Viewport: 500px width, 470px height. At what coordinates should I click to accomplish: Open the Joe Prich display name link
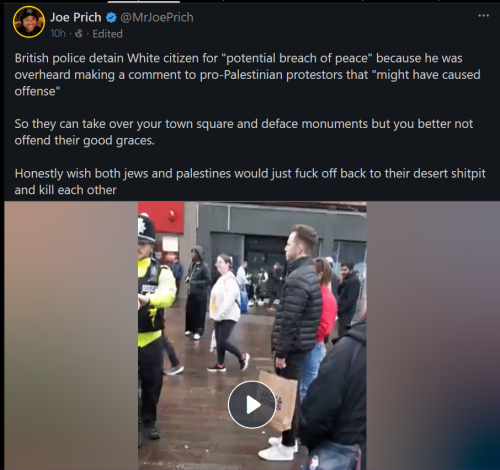pyautogui.click(x=76, y=17)
